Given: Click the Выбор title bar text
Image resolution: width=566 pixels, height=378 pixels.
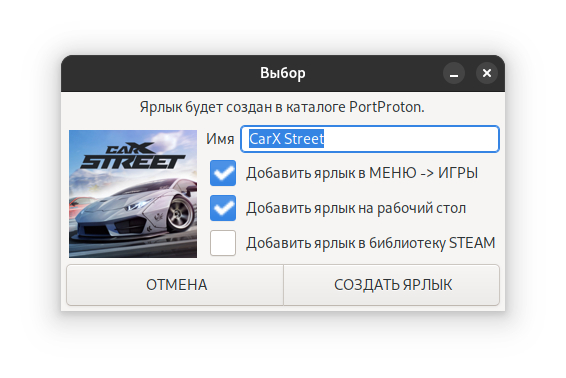Looking at the screenshot, I should [283, 73].
